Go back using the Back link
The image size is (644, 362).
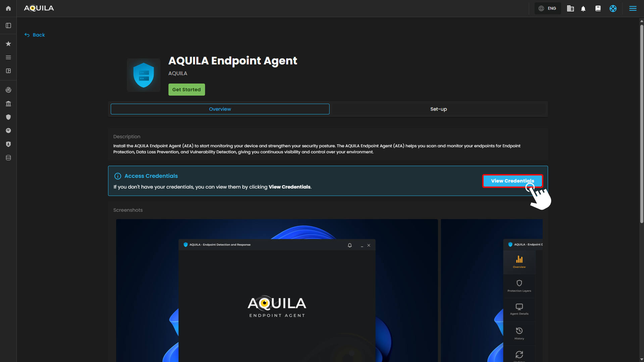click(x=35, y=35)
